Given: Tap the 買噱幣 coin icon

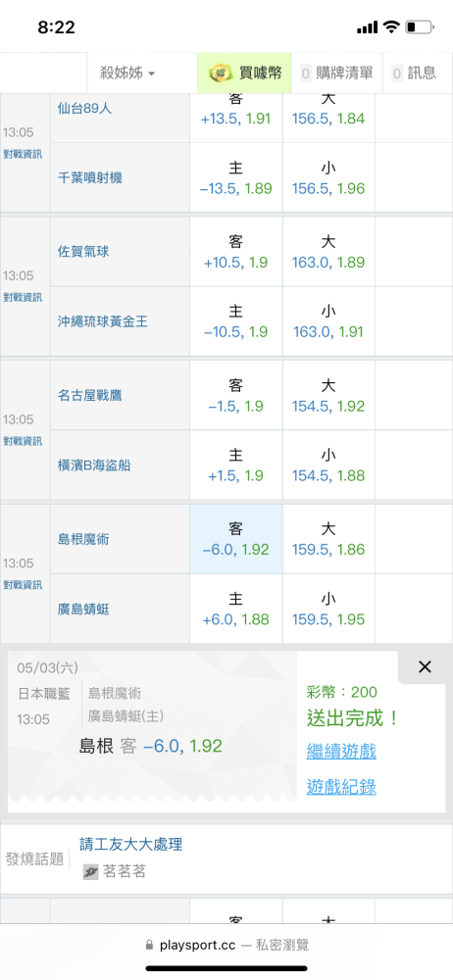Looking at the screenshot, I should tap(219, 73).
